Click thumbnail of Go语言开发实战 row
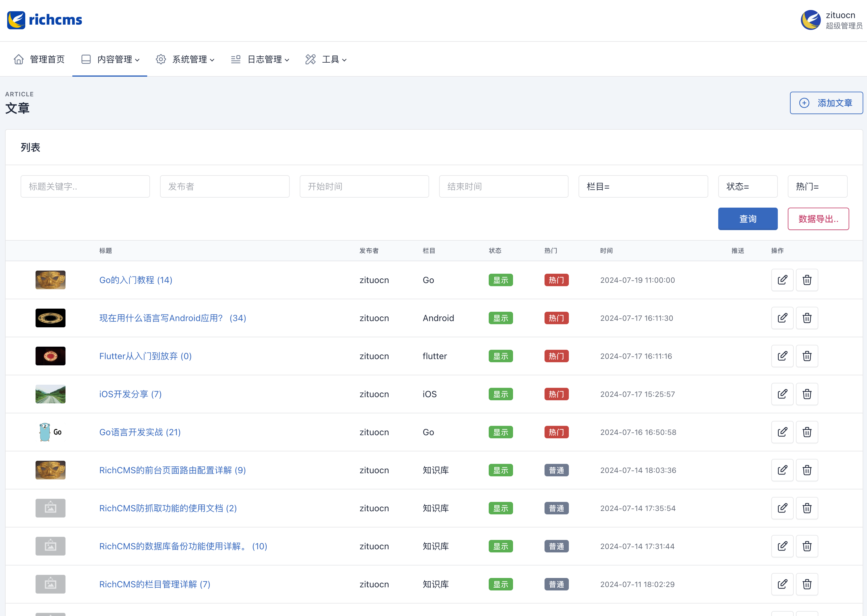The width and height of the screenshot is (867, 616). [x=51, y=432]
